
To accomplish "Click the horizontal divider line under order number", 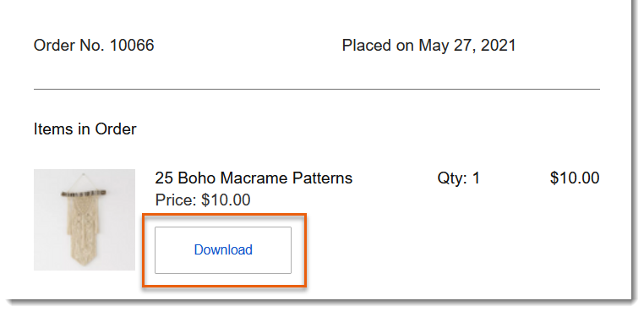I will pyautogui.click(x=317, y=89).
